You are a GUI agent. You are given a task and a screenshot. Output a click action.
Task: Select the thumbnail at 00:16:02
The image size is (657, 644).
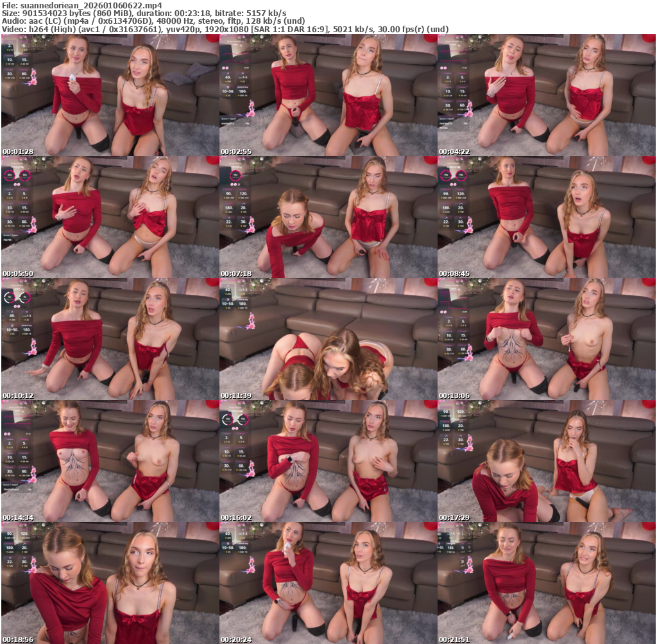tap(328, 461)
